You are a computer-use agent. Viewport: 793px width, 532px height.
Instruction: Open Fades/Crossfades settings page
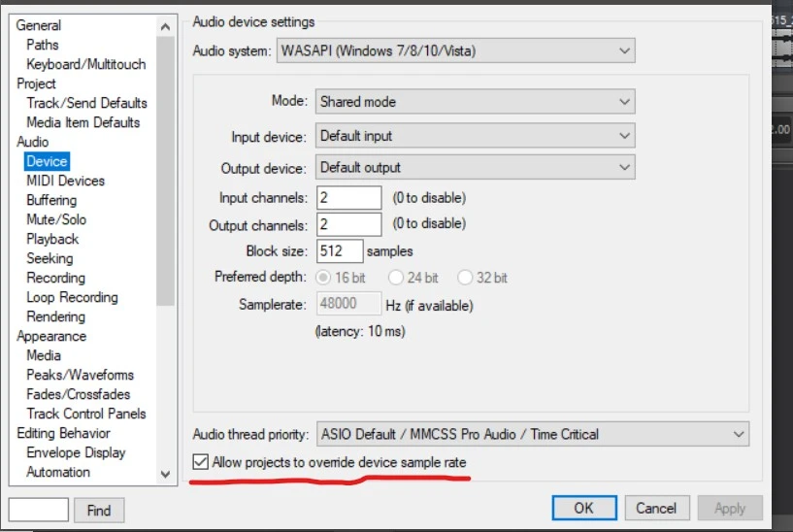(78, 394)
